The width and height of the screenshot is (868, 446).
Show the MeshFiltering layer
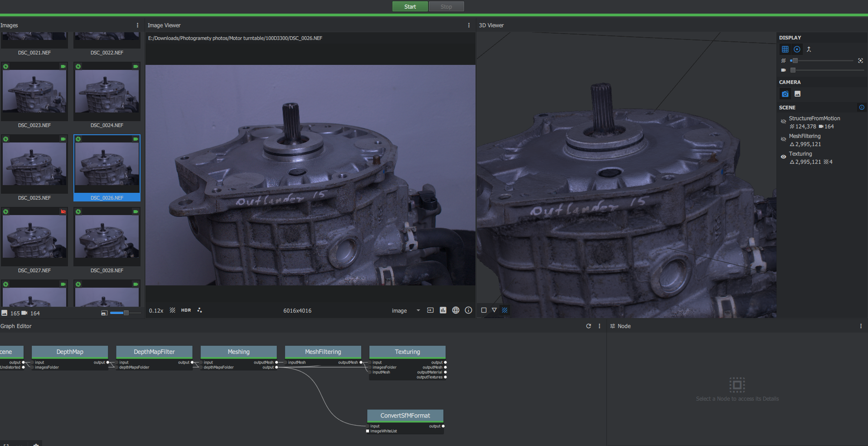point(783,139)
